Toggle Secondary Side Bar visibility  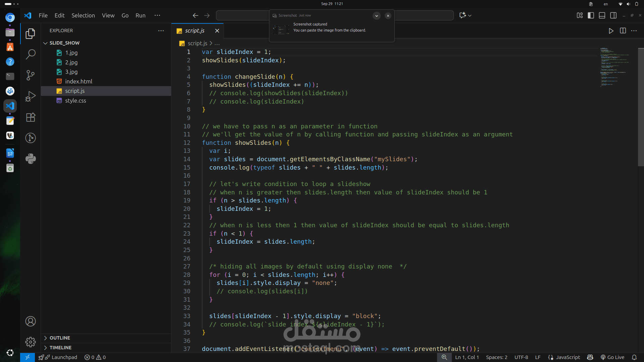click(x=613, y=15)
